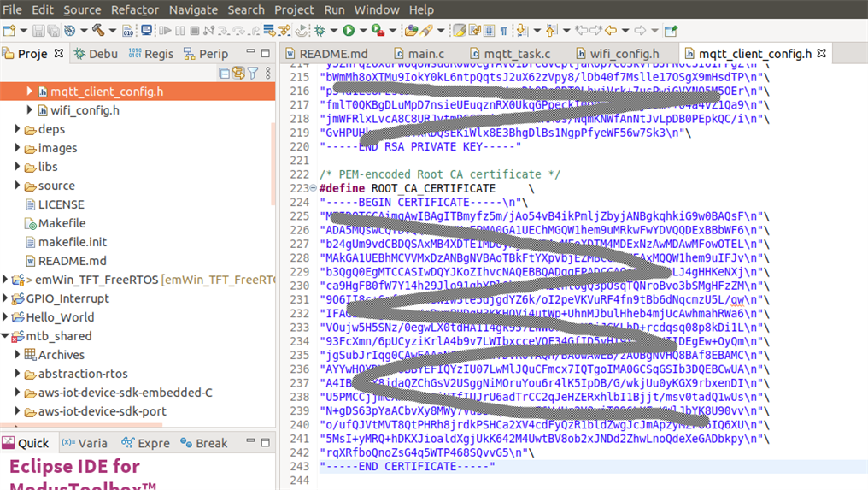Toggle Mark Occurrences highlighter icon
Viewport: 868px width, 490px height.
pos(460,31)
